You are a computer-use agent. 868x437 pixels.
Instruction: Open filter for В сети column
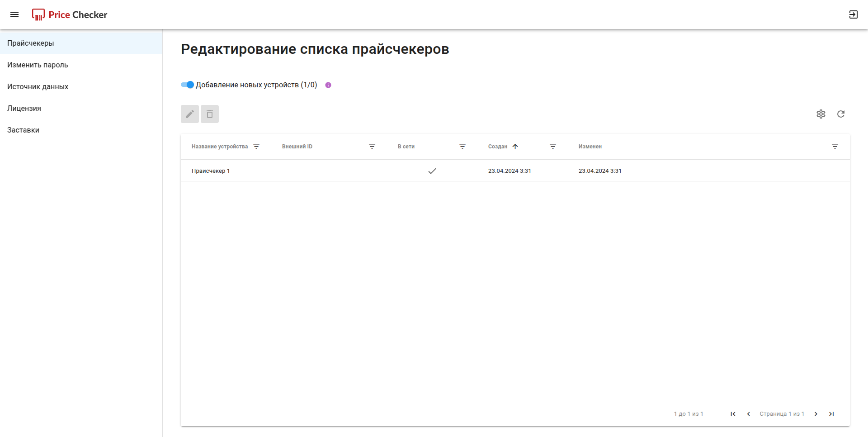click(462, 147)
